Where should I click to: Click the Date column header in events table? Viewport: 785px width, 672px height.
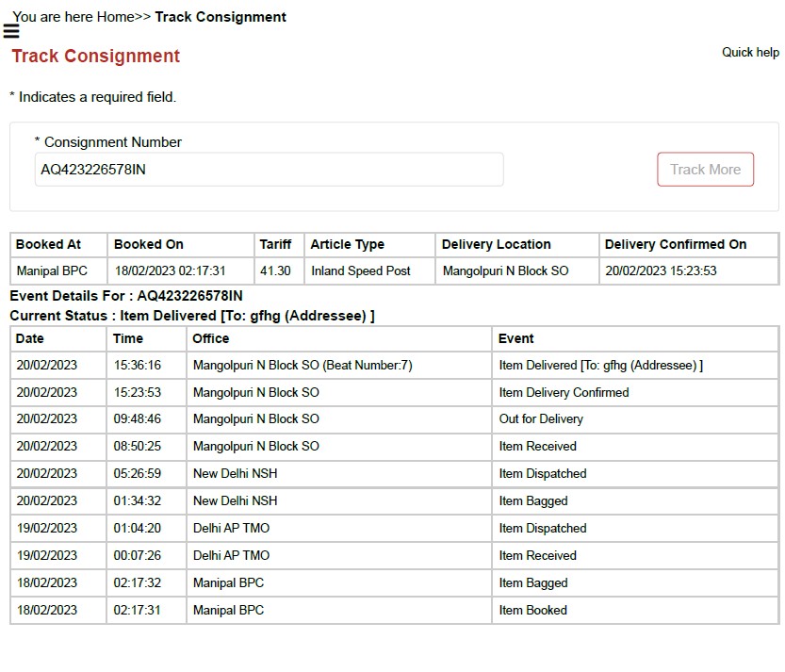(x=29, y=338)
